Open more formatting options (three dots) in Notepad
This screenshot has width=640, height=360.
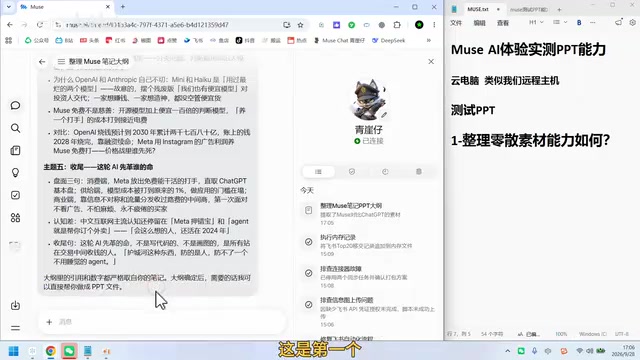(x=593, y=23)
